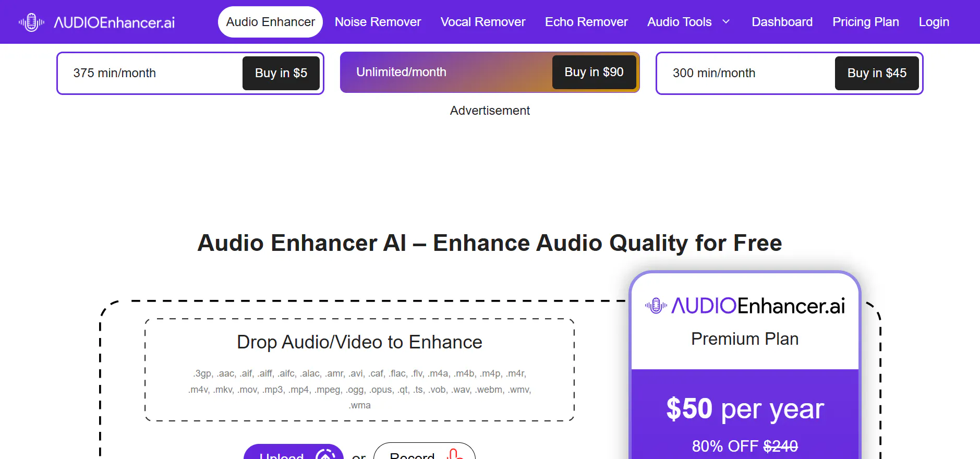The image size is (980, 459).
Task: Open the Audio Tools menu
Action: click(679, 22)
